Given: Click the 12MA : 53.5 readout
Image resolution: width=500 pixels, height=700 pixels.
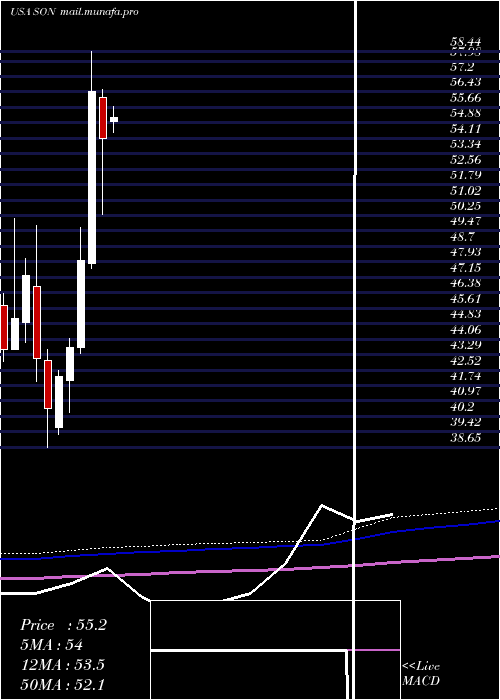Looking at the screenshot, I should [62, 665].
